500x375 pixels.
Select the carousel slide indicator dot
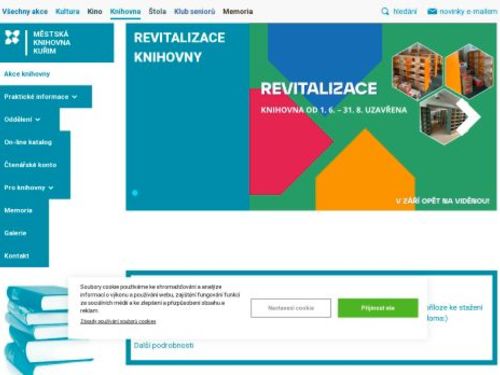coord(135,193)
